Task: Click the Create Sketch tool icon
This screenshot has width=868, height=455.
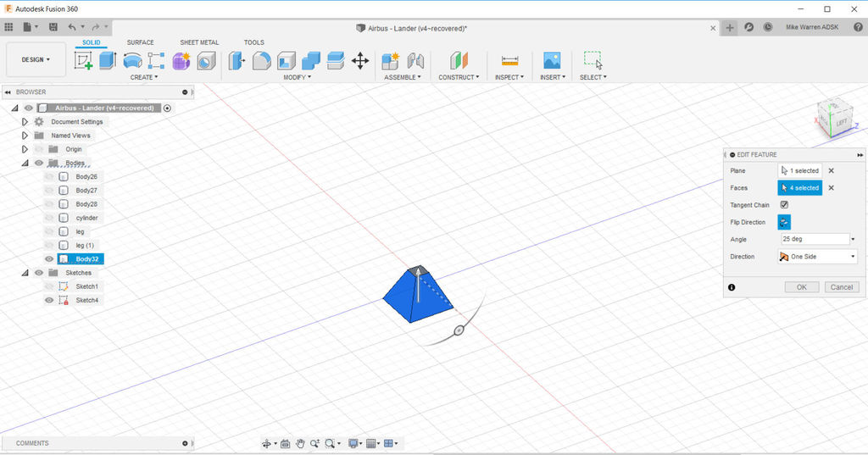Action: tap(83, 60)
